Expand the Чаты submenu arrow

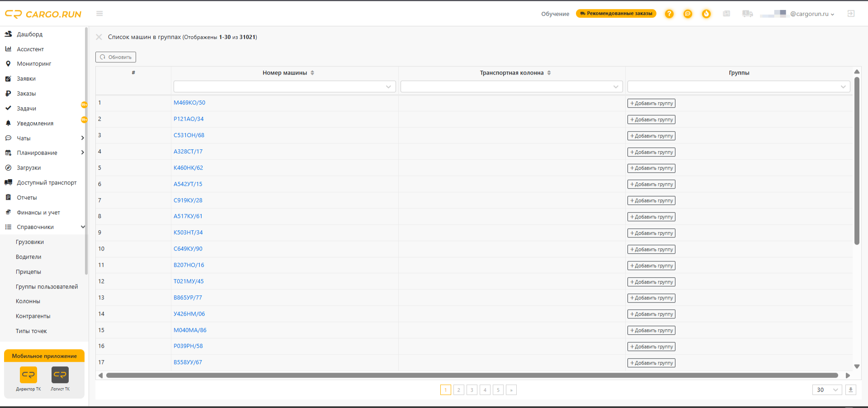(x=82, y=138)
